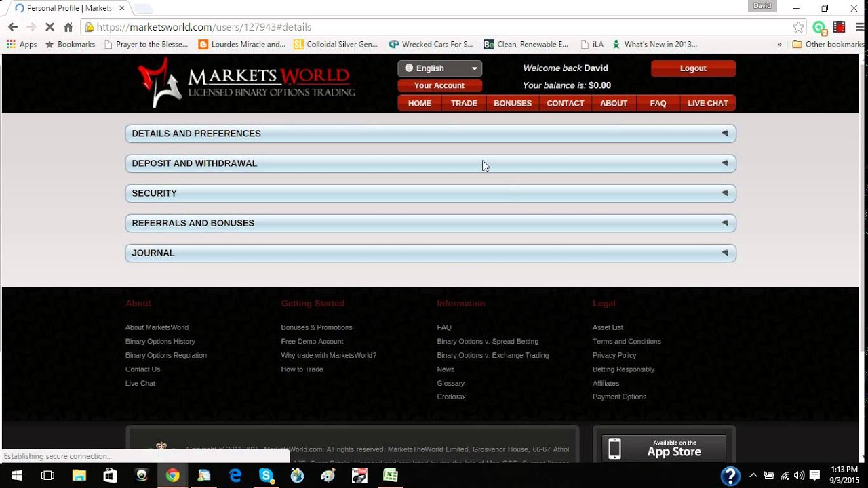The height and width of the screenshot is (488, 868).
Task: Click the blue help question mark icon
Action: click(x=730, y=476)
